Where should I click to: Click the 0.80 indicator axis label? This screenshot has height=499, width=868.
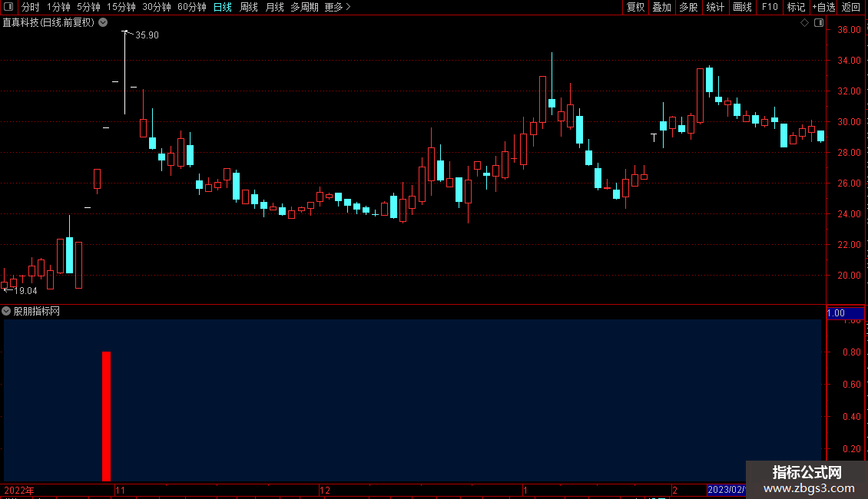click(852, 352)
